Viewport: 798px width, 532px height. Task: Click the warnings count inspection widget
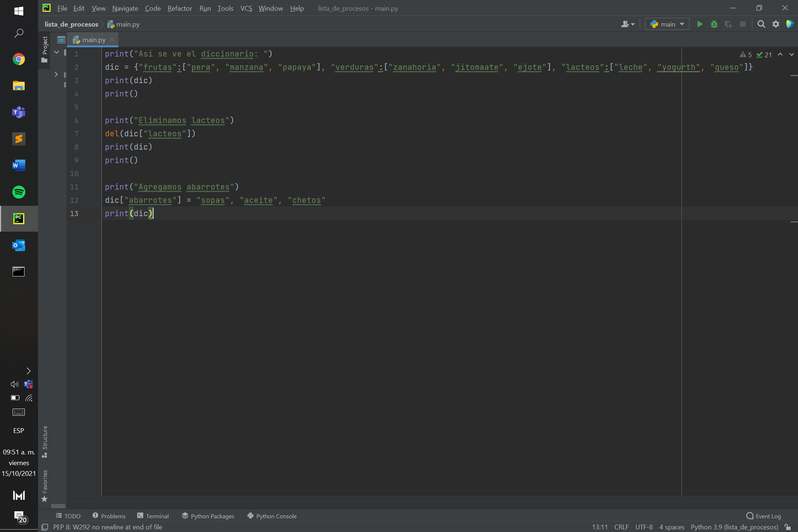746,55
